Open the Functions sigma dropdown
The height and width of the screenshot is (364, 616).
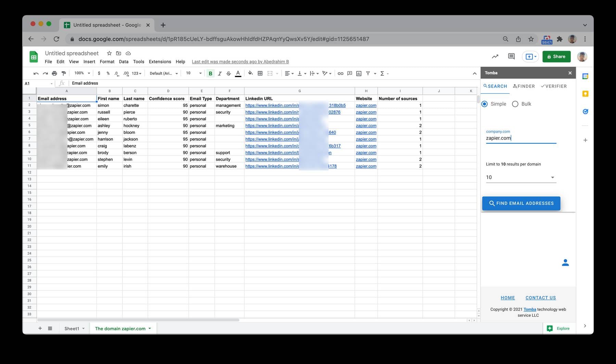[384, 74]
